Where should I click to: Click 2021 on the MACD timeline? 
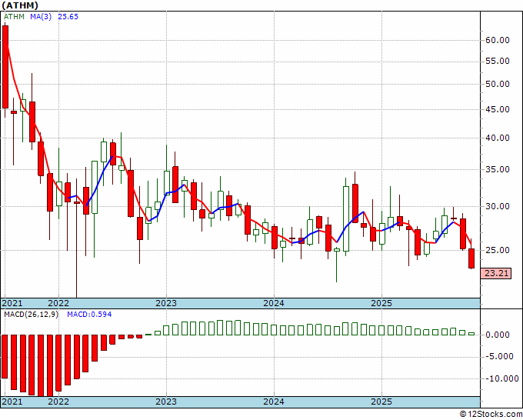[x=12, y=402]
